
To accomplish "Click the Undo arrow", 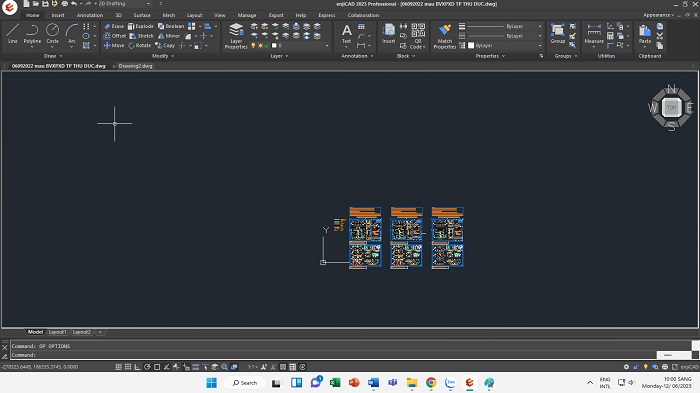I will (74, 4).
